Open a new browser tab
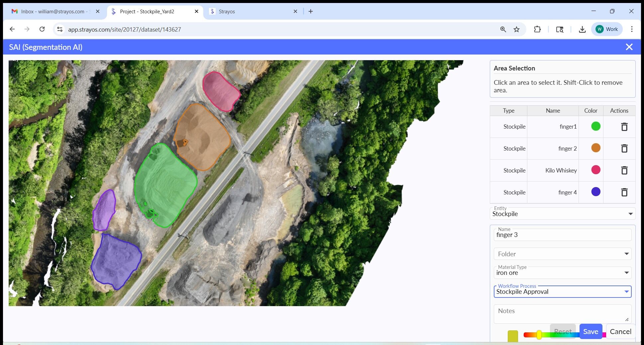The image size is (644, 345). [x=311, y=11]
